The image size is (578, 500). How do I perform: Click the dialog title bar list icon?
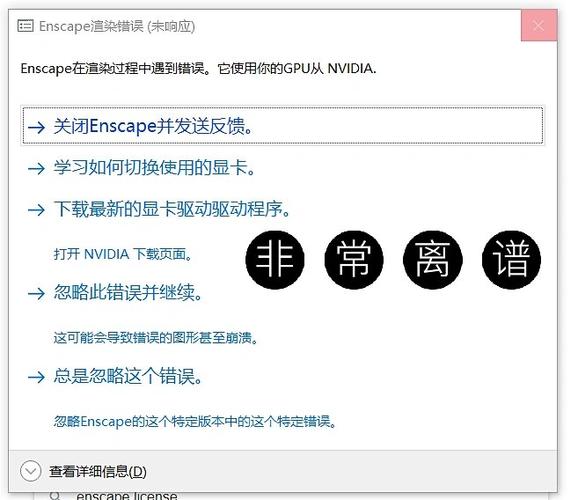coord(25,26)
